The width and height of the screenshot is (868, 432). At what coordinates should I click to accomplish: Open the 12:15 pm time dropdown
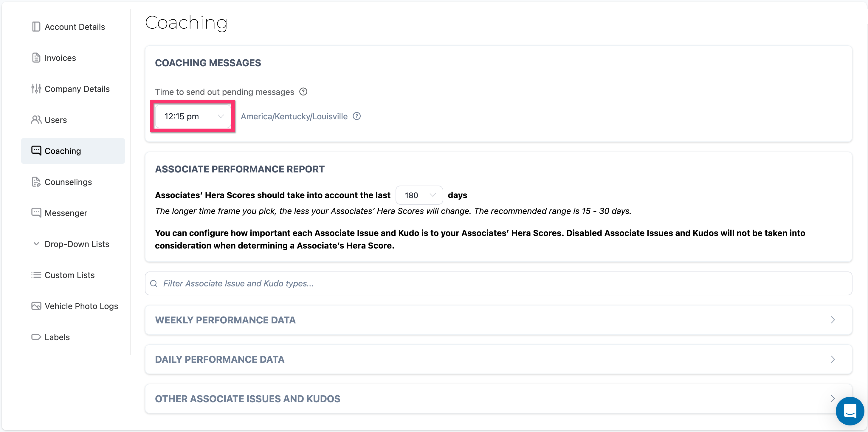[x=193, y=116]
